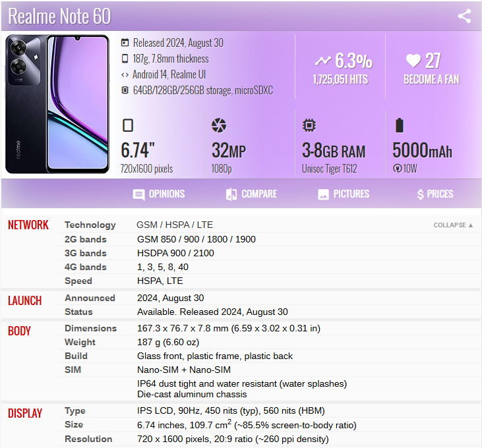Click "187 g (6.60 oz)" weight value
This screenshot has width=482, height=448.
click(168, 342)
